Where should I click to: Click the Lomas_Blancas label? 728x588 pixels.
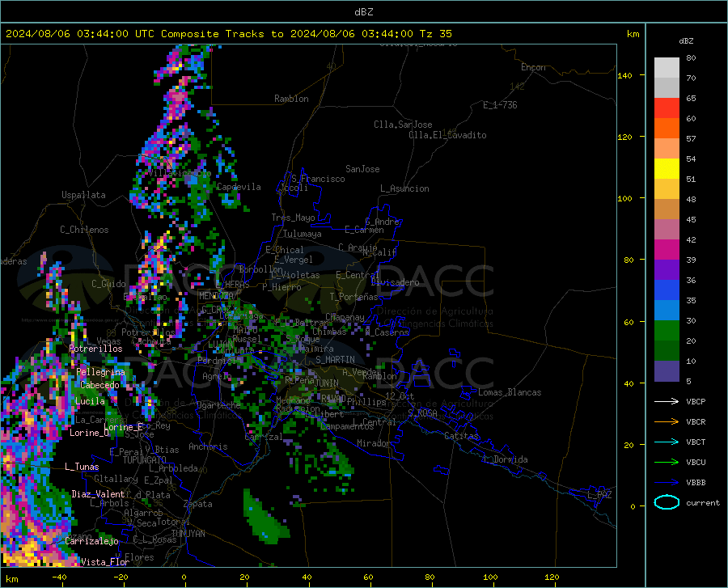point(510,392)
